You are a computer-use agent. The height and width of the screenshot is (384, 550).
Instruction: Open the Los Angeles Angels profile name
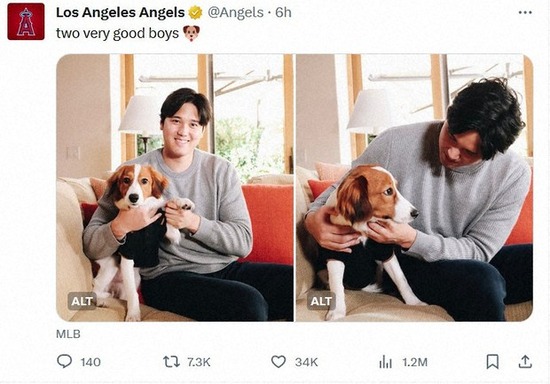120,13
